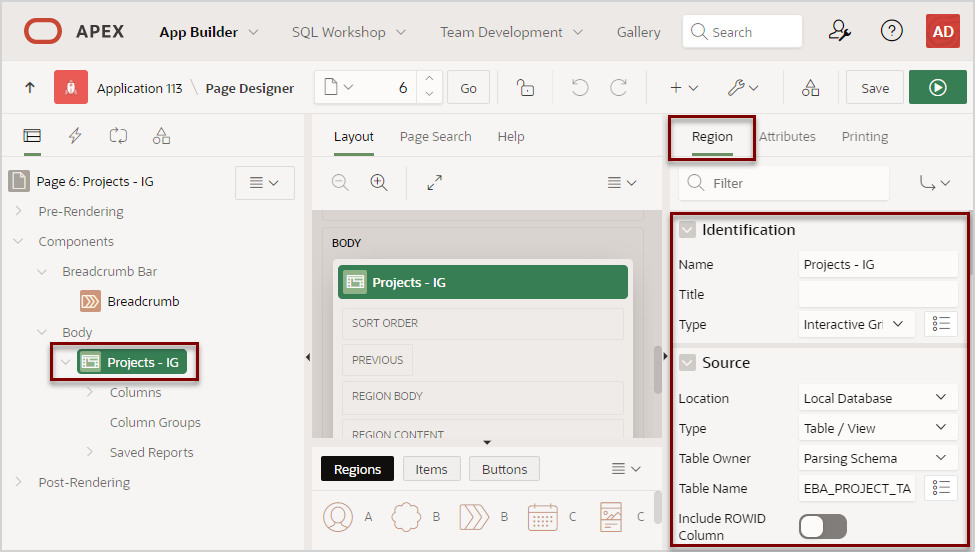Select the breadcrumb region icon in gallery
975x552 pixels.
(474, 517)
